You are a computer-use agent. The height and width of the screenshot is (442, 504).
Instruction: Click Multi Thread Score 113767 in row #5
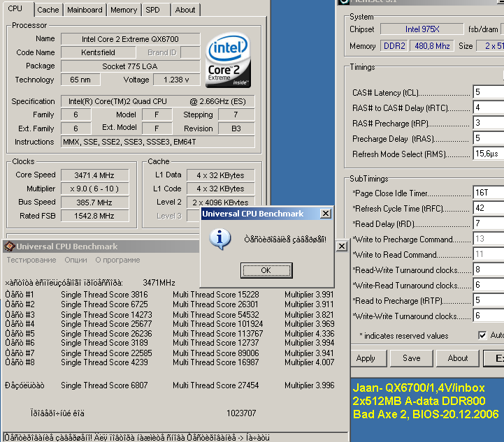click(218, 334)
